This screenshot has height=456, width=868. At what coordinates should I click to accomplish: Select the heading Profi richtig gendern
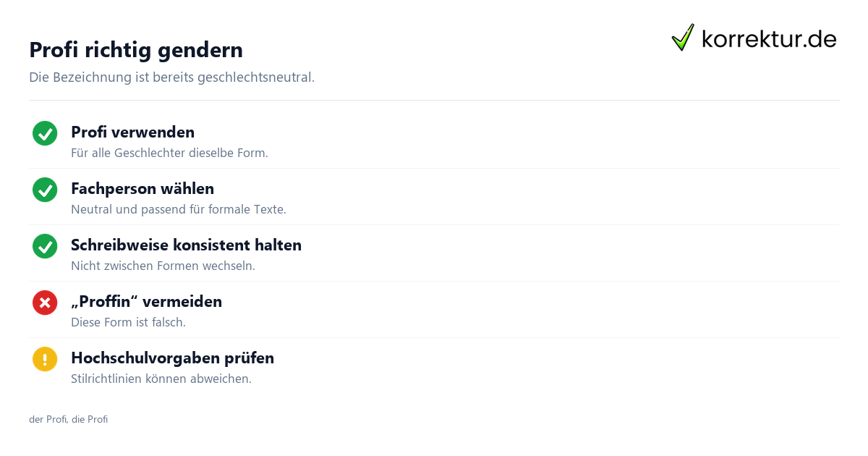(136, 50)
